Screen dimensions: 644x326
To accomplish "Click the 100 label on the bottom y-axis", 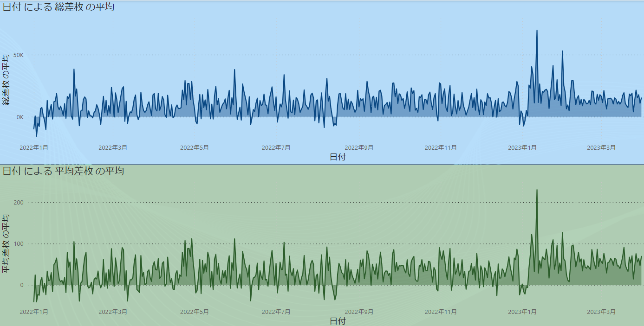I will pos(19,244).
